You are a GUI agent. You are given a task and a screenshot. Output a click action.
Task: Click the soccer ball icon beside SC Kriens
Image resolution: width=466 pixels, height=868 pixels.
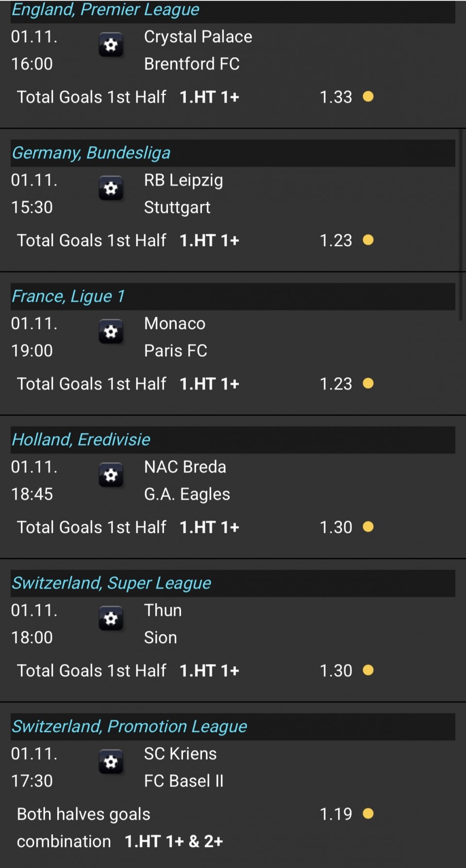point(111,762)
